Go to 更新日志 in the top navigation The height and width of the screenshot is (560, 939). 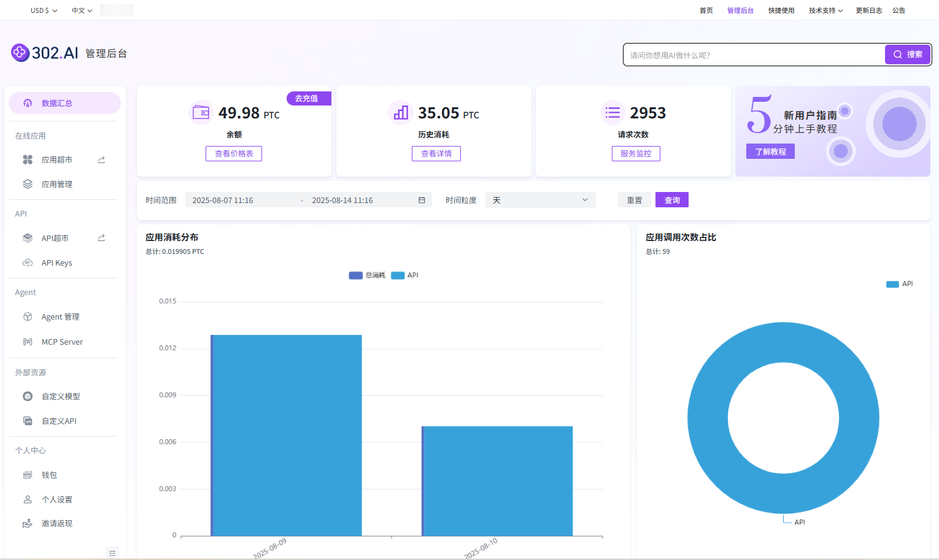[x=869, y=10]
